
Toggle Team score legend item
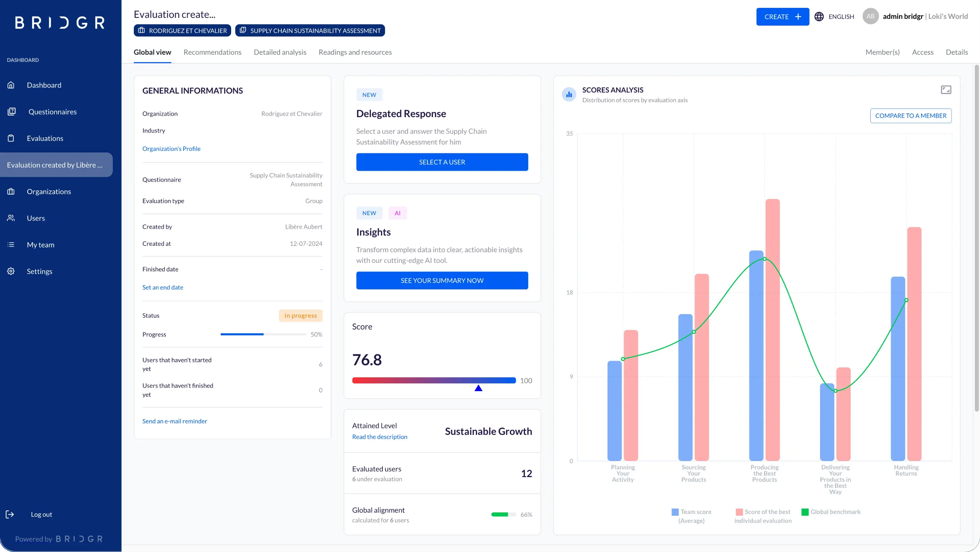[691, 516]
